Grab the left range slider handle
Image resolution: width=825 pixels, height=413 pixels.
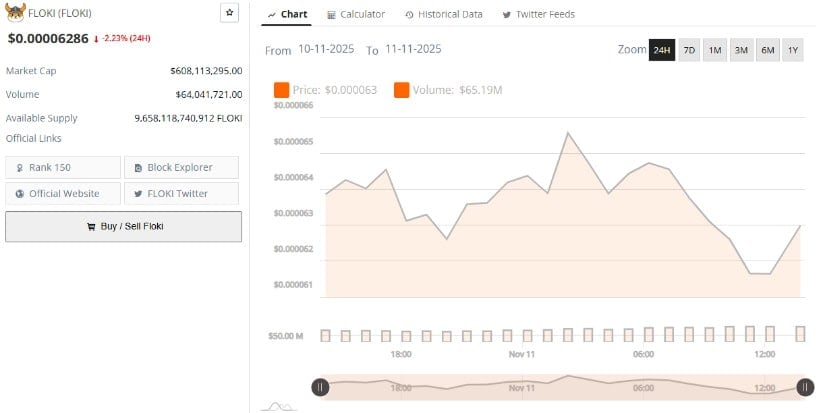tap(320, 387)
